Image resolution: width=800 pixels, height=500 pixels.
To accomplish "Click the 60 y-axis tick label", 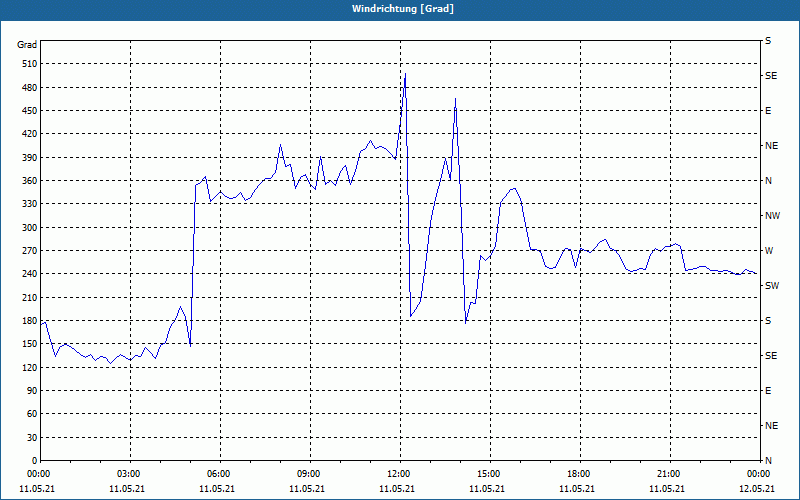I will point(31,414).
